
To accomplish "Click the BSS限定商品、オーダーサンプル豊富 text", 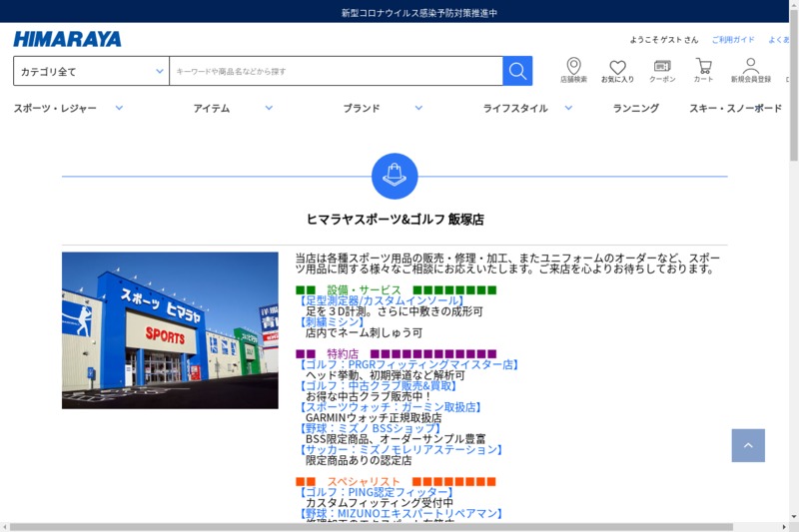I will pos(396,439).
